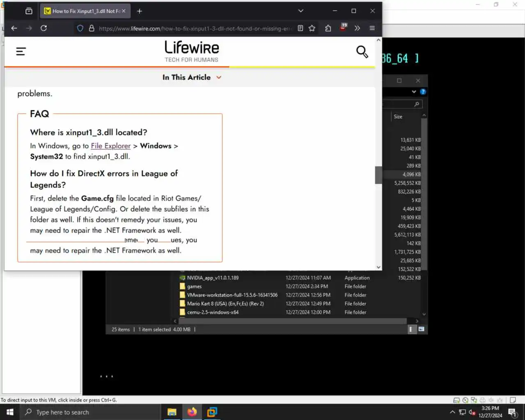Open the Lifewire site navigation menu
Screen dimensions: 525x420
(x=21, y=51)
